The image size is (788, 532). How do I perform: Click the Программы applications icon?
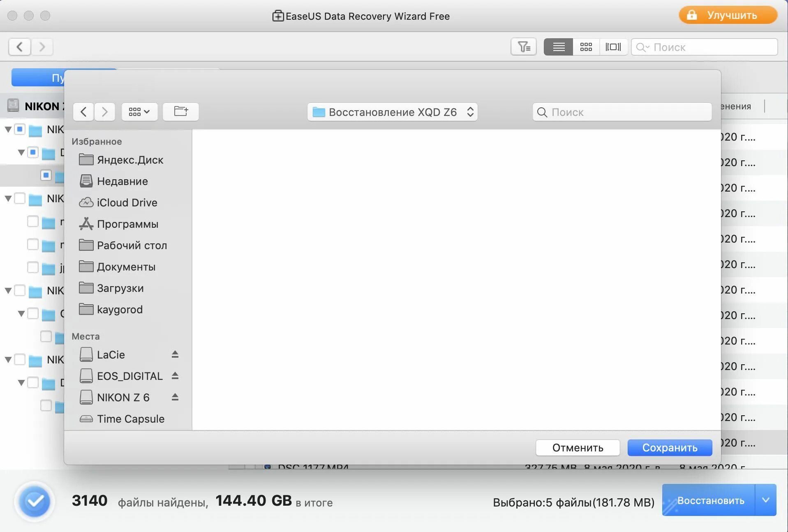click(x=86, y=224)
